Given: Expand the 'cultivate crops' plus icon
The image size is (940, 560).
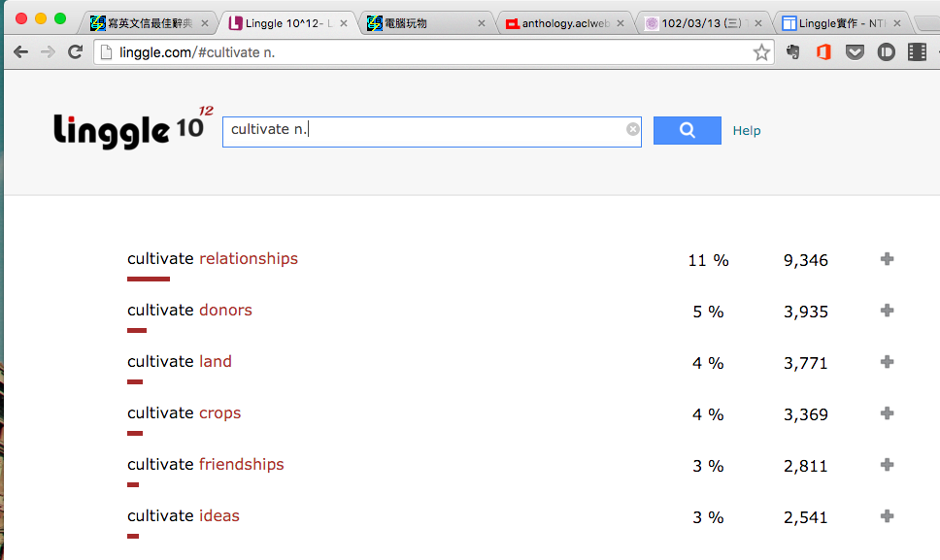Looking at the screenshot, I should click(887, 413).
